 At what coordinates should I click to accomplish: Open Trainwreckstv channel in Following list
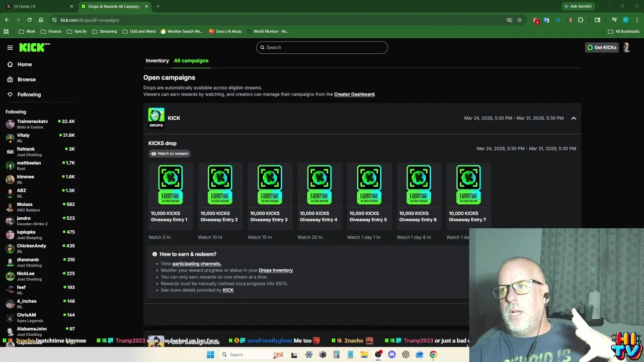pos(40,124)
